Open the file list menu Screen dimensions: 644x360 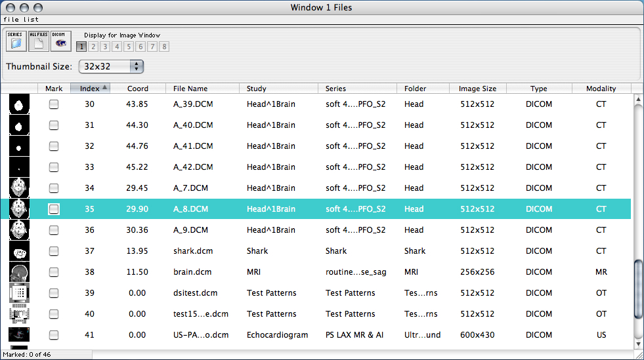(21, 20)
